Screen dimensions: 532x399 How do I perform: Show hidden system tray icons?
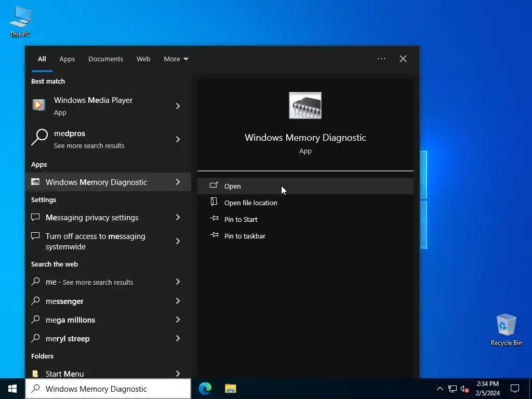pyautogui.click(x=440, y=389)
